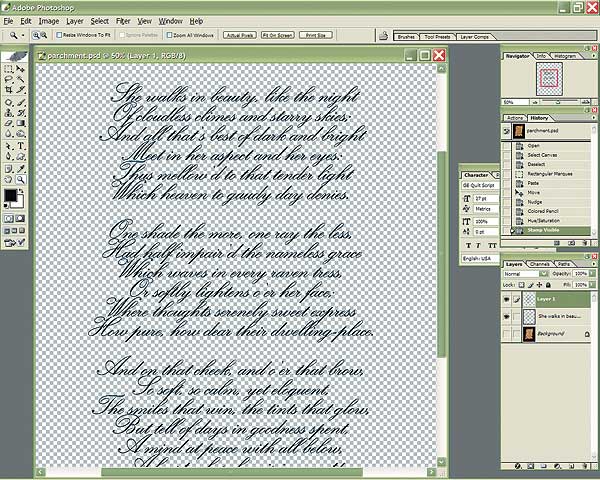Viewport: 600px width, 480px height.
Task: Hide Layer 1 visibility eye
Action: point(506,299)
